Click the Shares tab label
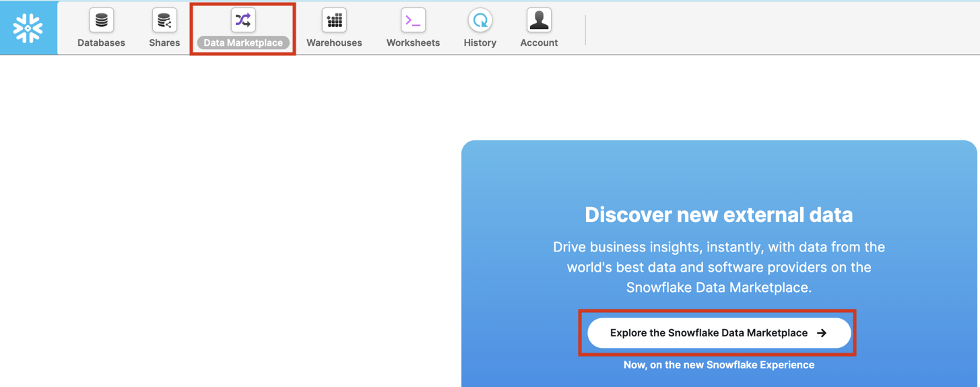Viewport: 980px width, 387px height. [164, 42]
